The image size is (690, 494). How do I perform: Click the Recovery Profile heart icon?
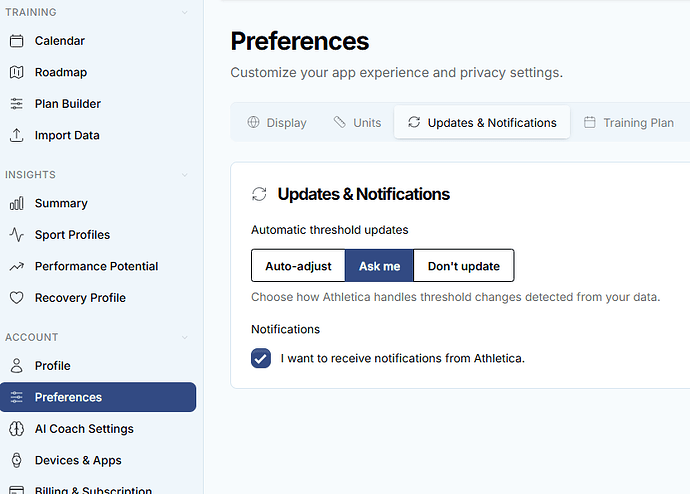(16, 298)
